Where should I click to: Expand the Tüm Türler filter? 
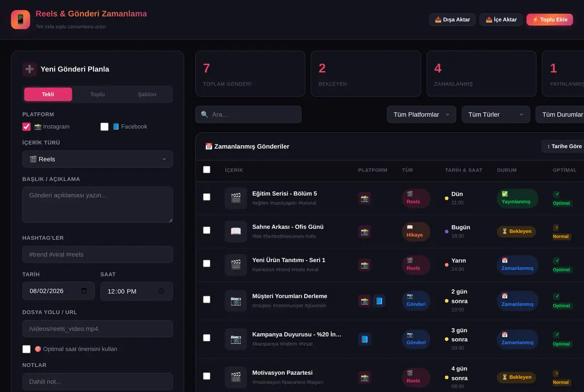(496, 114)
